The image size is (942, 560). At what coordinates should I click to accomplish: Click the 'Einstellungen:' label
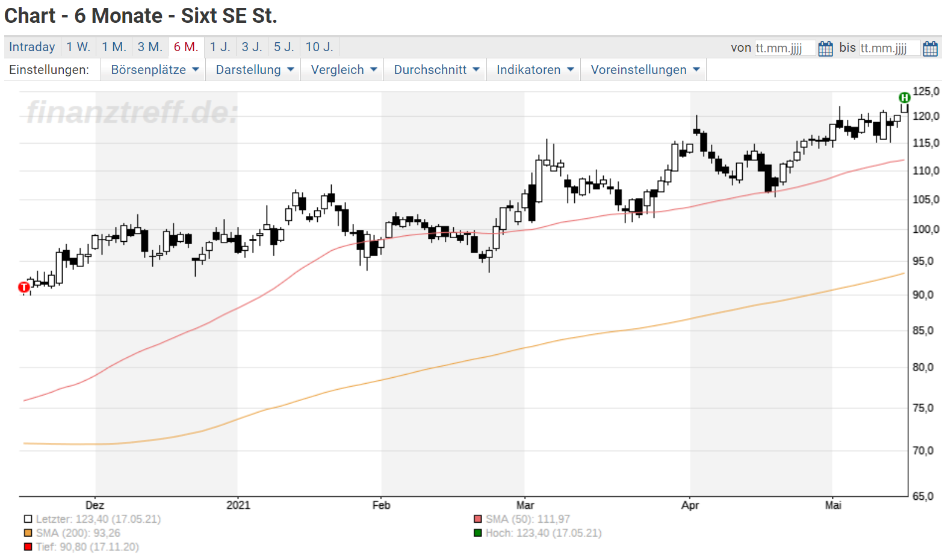[49, 70]
